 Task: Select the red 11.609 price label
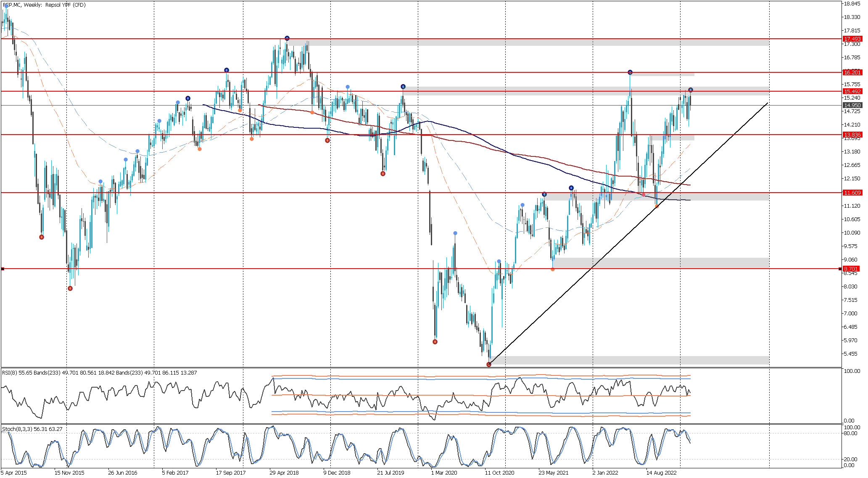tap(852, 193)
